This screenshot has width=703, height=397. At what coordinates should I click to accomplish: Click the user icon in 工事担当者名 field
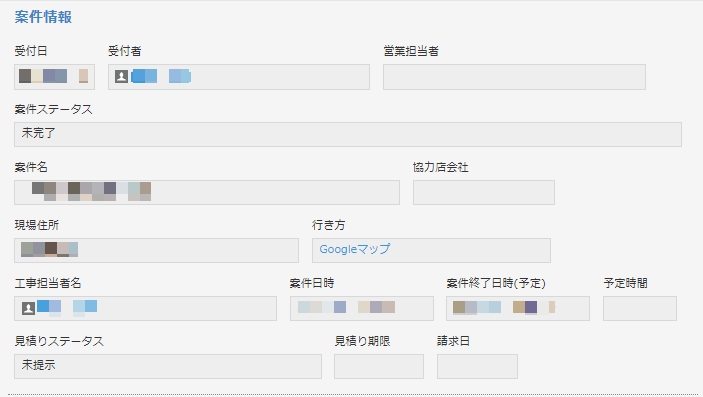pos(28,308)
